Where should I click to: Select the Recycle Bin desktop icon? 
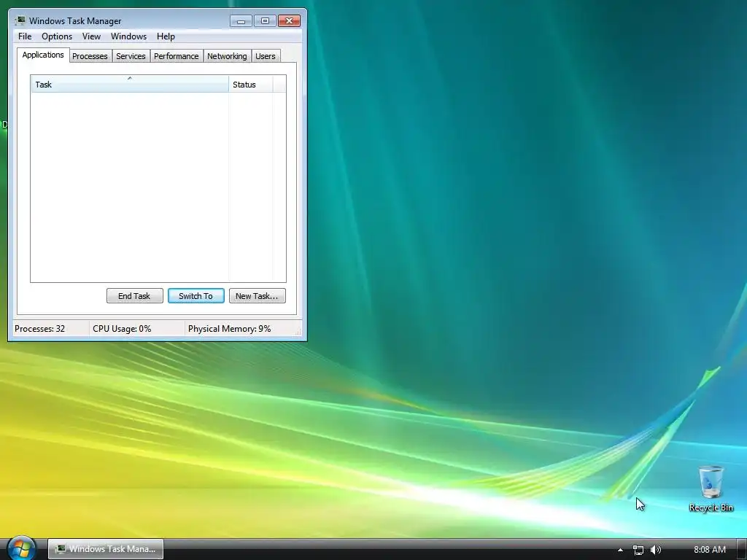coord(711,489)
